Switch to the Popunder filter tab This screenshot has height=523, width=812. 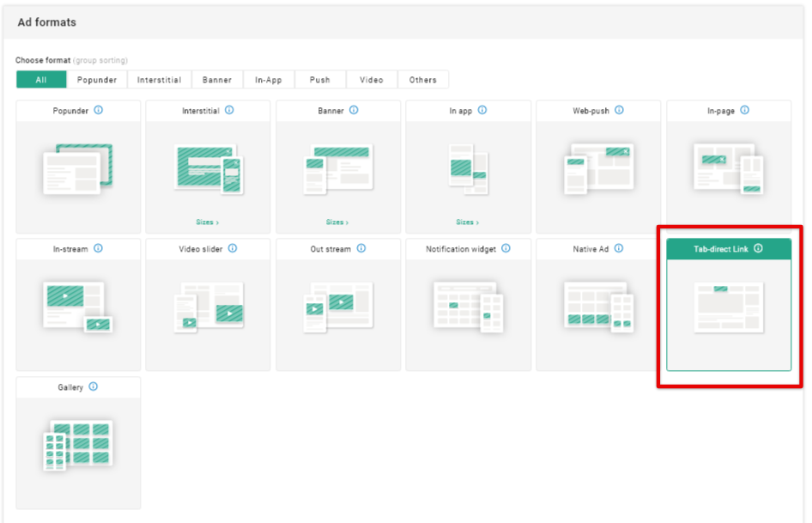pos(97,80)
